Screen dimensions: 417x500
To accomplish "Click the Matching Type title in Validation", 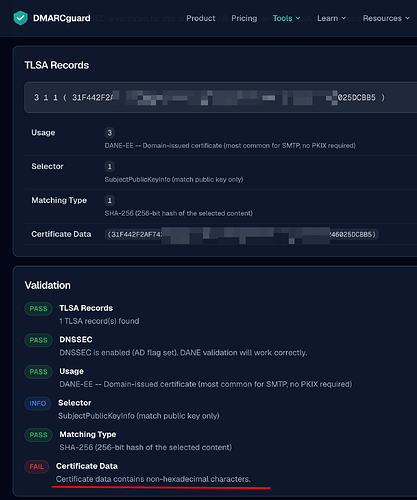I will click(x=88, y=434).
